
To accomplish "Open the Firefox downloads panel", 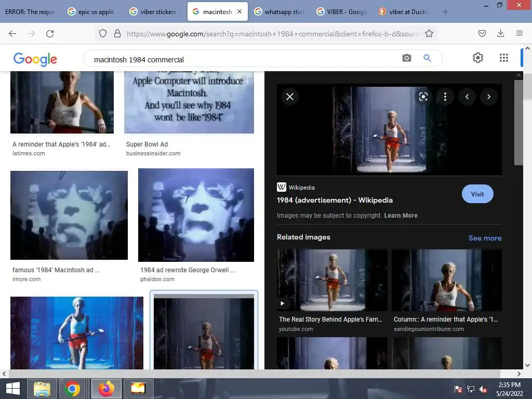I will pyautogui.click(x=500, y=33).
